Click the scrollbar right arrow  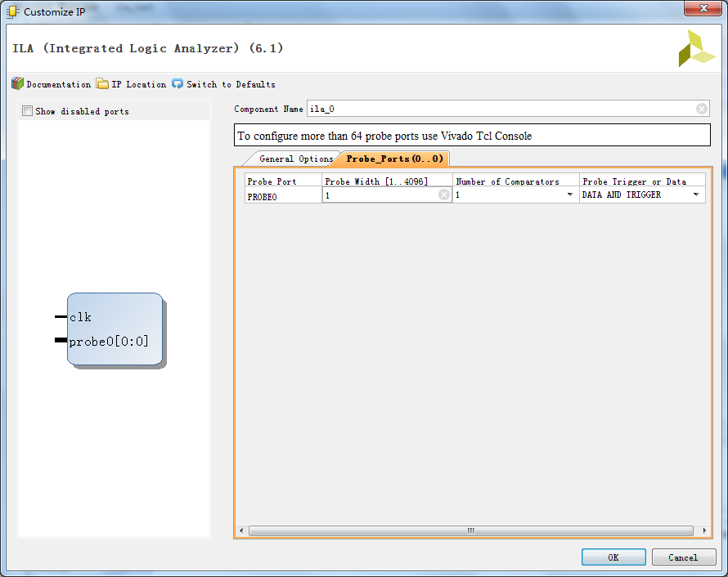tap(704, 530)
